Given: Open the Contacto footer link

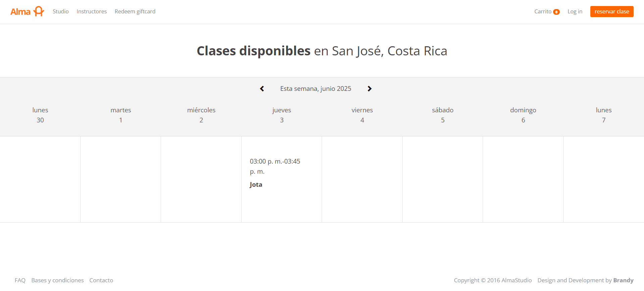Looking at the screenshot, I should click(x=101, y=280).
